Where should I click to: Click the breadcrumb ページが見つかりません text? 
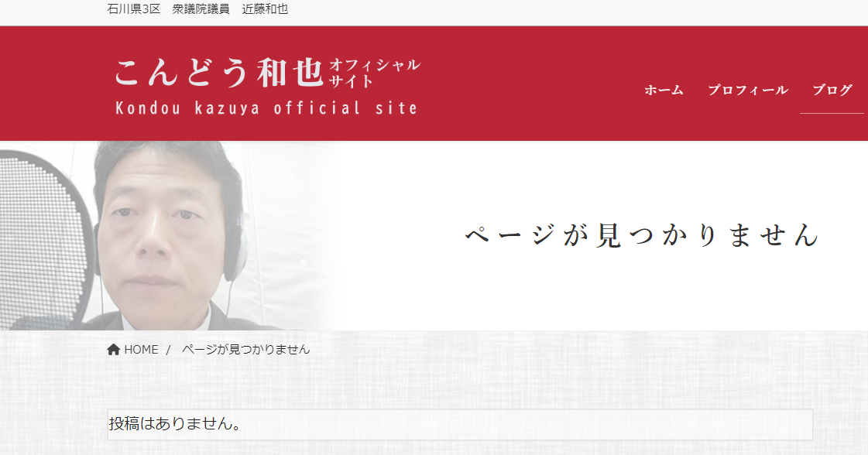tap(245, 349)
